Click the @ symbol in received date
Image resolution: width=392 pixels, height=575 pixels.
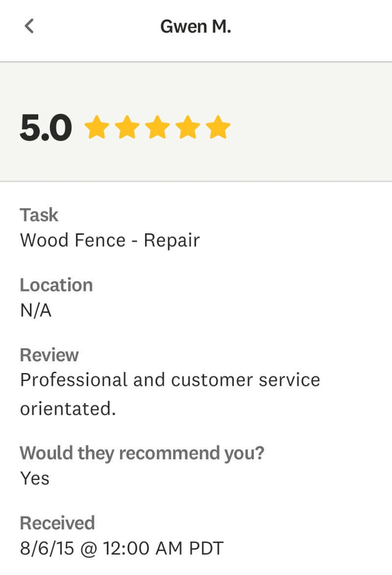coord(88,548)
